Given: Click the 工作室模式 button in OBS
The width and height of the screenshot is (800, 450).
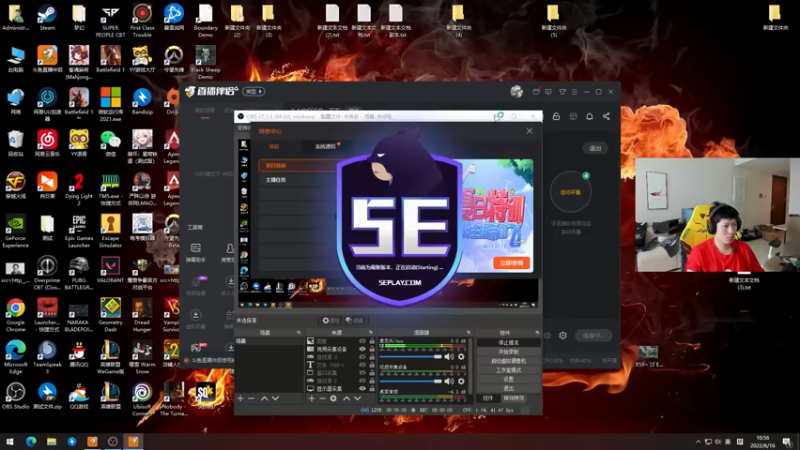Looking at the screenshot, I should [508, 370].
